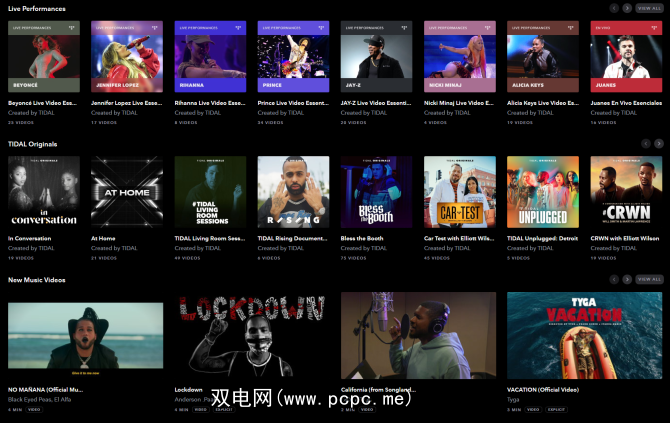This screenshot has width=670, height=423.
Task: Click California (from Songland) title
Action: coord(378,390)
